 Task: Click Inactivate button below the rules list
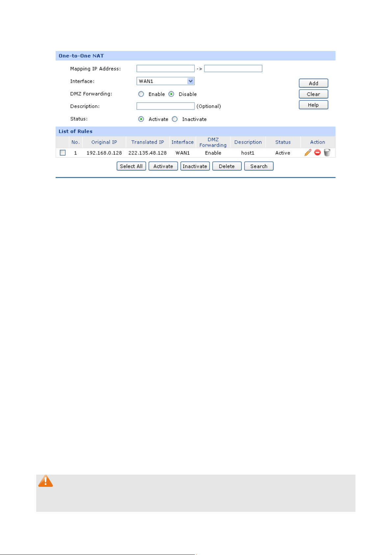(x=195, y=166)
